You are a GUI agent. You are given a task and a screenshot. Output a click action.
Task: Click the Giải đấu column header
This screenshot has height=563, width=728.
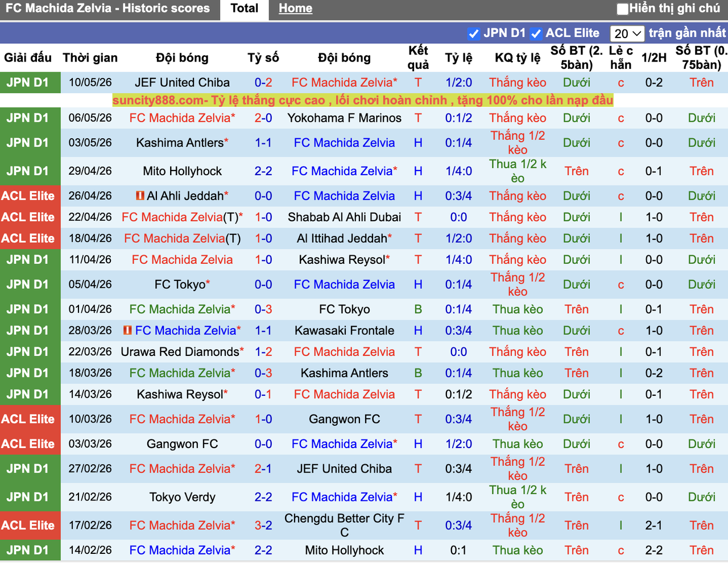pyautogui.click(x=28, y=58)
